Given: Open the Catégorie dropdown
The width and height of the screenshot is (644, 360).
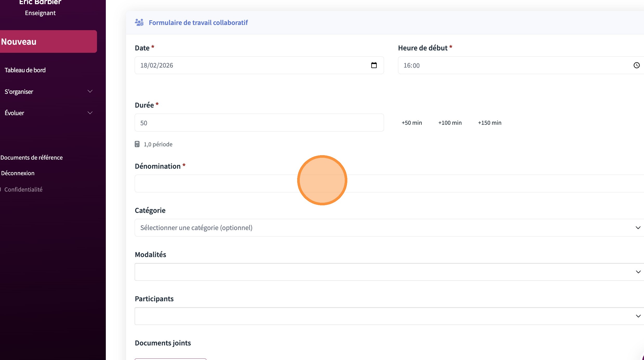Looking at the screenshot, I should click(x=389, y=228).
